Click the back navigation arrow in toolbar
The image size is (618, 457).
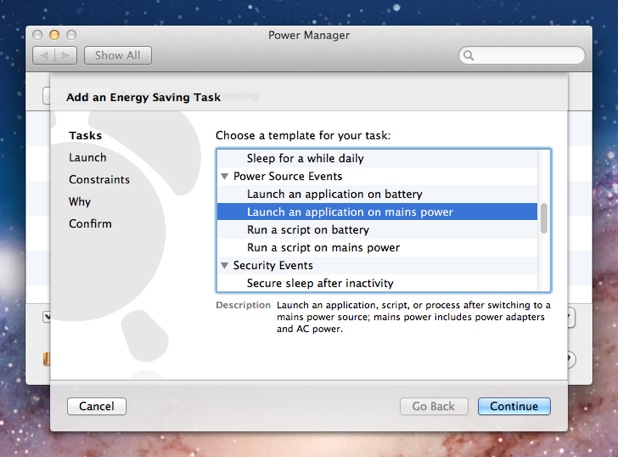pos(44,56)
